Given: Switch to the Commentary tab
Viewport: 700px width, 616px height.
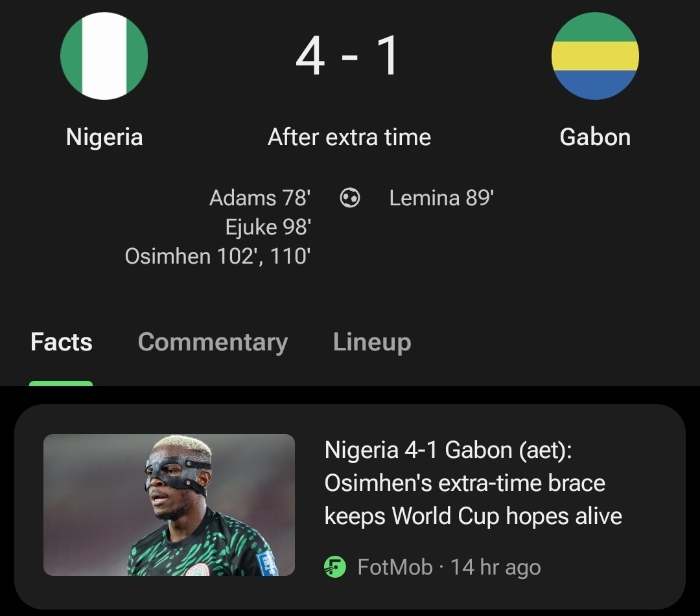Looking at the screenshot, I should 213,342.
